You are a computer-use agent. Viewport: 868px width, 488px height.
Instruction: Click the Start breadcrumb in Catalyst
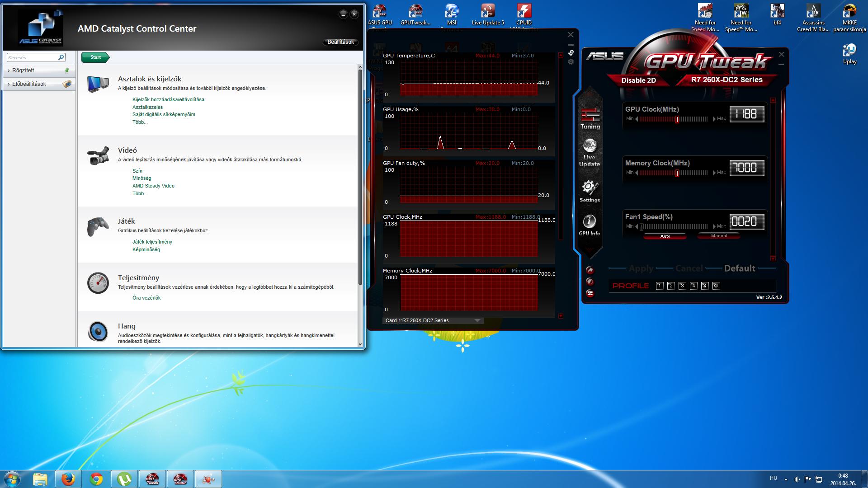pos(95,57)
